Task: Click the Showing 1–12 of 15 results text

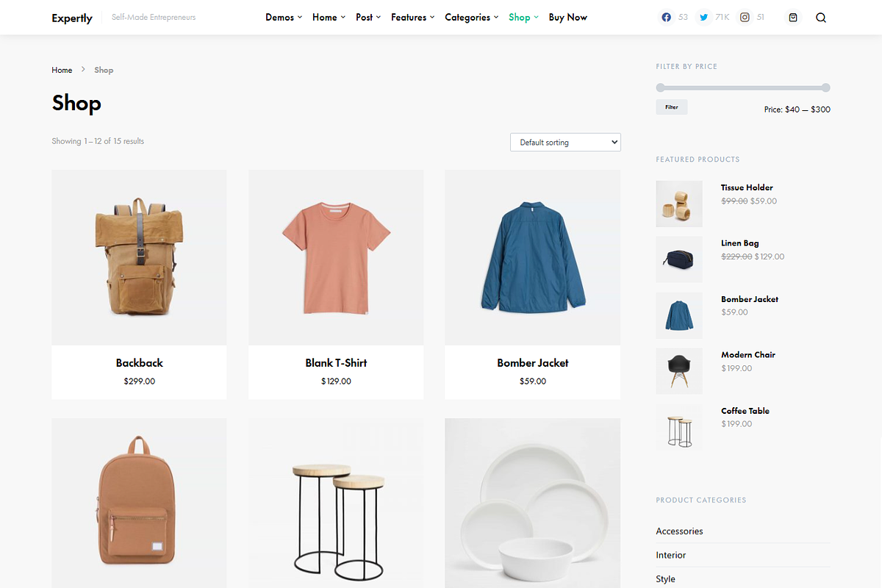Action: [x=98, y=141]
